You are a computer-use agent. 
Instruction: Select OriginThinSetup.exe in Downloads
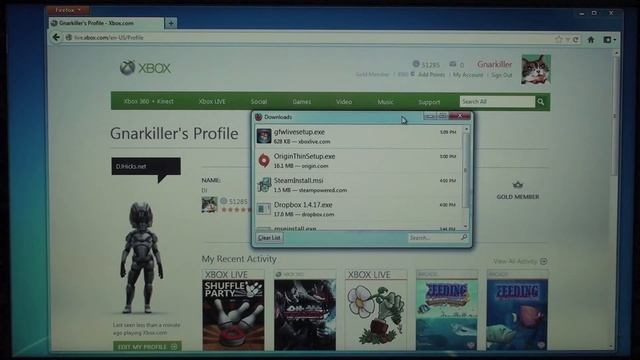click(x=359, y=160)
